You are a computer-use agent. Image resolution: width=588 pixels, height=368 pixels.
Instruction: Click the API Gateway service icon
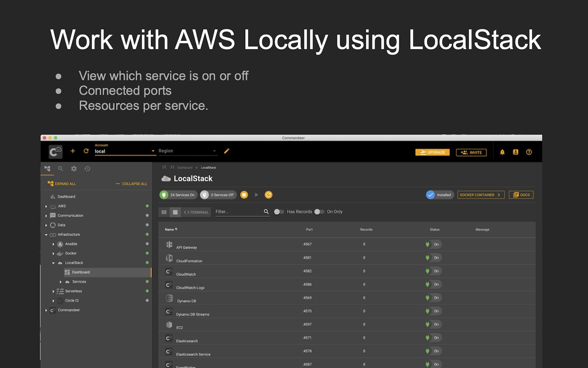pyautogui.click(x=169, y=245)
